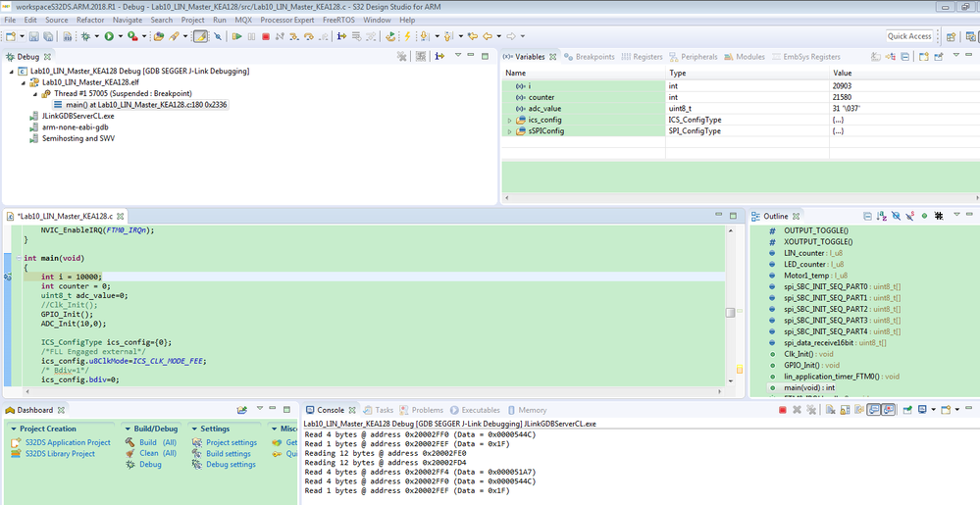This screenshot has height=505, width=980.
Task: Click the Save icon in toolbar
Action: coord(33,37)
